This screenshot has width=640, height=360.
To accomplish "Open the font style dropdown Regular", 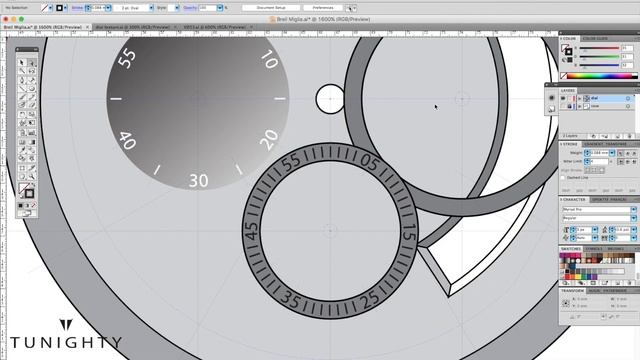I will [634, 218].
